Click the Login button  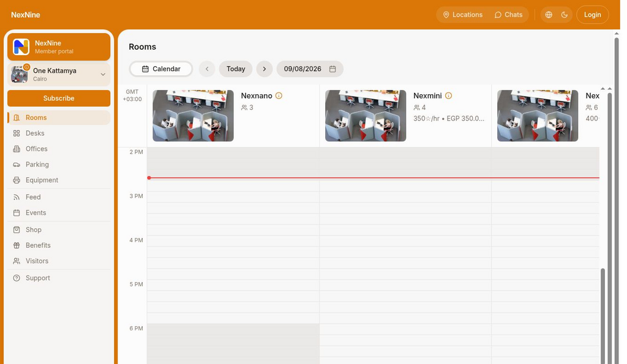[x=592, y=15]
